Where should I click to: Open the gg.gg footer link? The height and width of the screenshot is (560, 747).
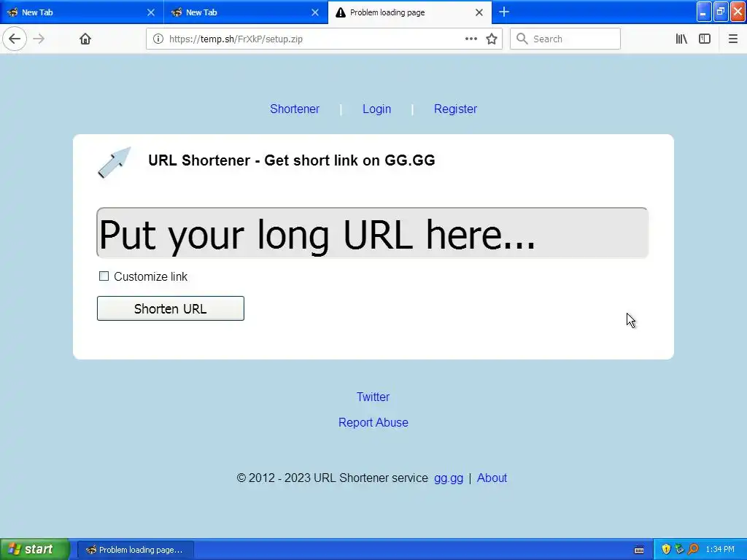click(449, 478)
